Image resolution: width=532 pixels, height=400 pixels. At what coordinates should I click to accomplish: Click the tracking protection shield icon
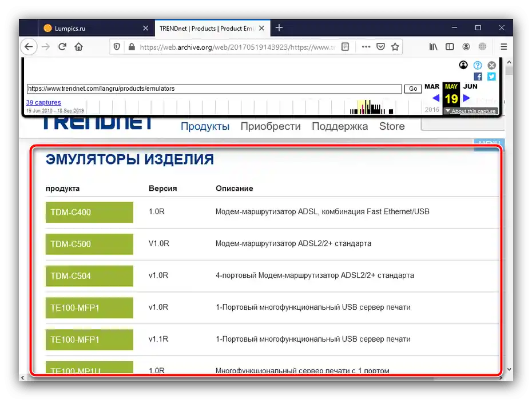point(117,47)
